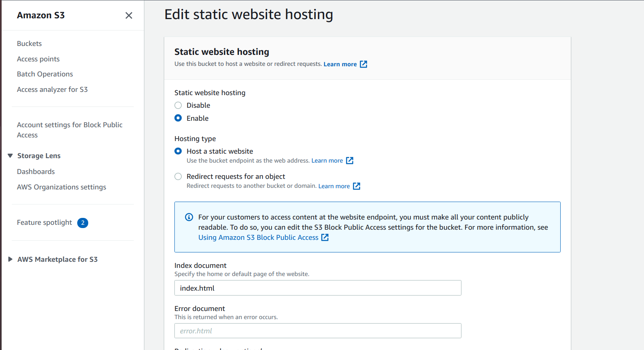Click the Index document input field
The image size is (644, 350).
318,288
